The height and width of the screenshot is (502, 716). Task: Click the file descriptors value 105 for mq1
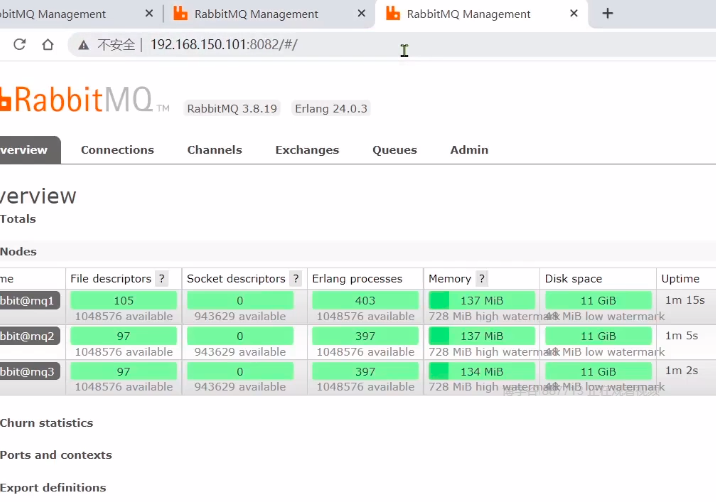pos(124,301)
